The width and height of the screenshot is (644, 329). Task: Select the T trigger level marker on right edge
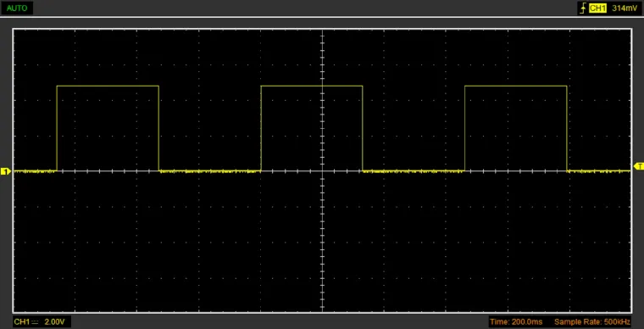click(x=639, y=166)
